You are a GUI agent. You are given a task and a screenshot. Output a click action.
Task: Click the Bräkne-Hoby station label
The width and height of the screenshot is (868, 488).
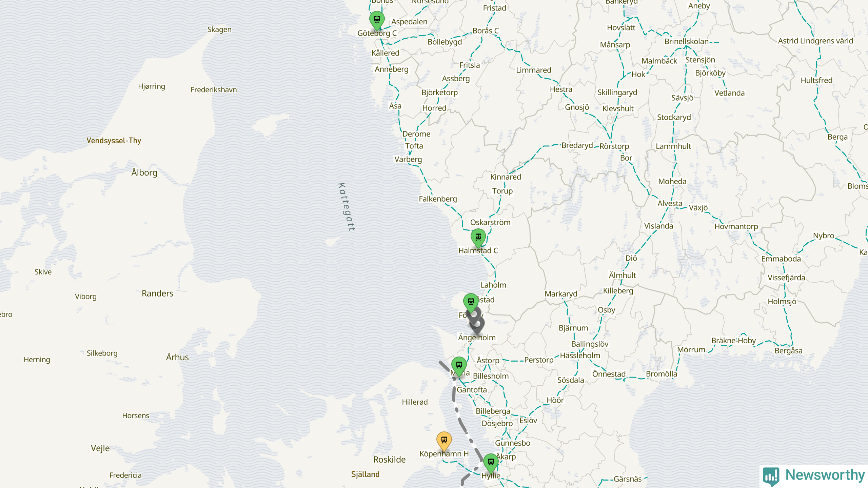[733, 341]
